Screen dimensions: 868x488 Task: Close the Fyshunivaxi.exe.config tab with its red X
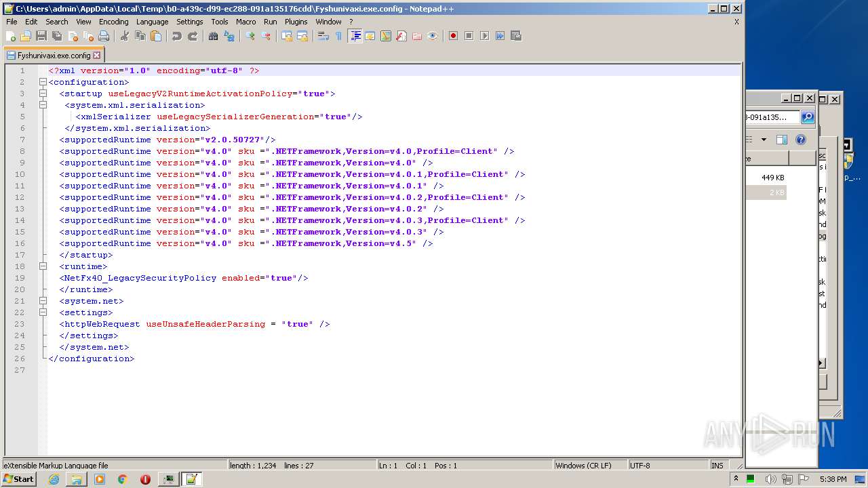tap(97, 56)
